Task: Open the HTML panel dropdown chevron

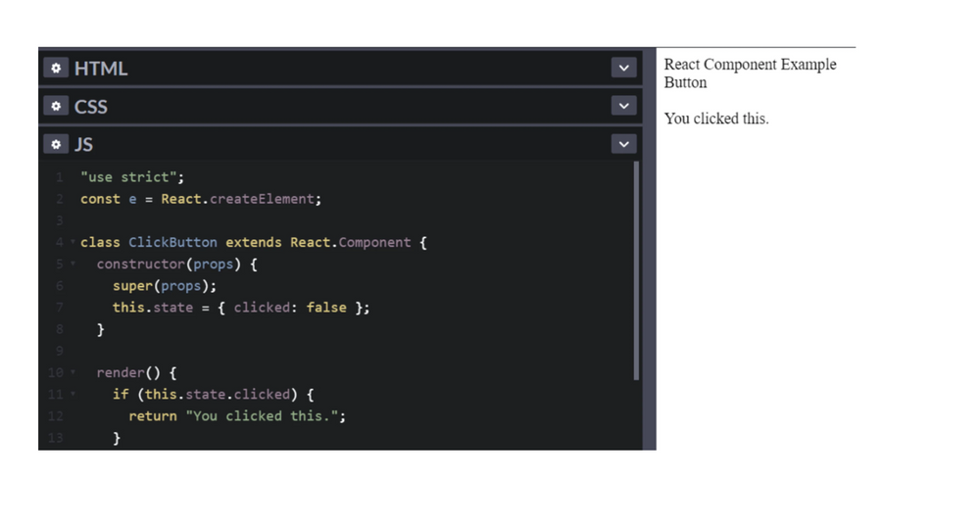Action: tap(623, 68)
